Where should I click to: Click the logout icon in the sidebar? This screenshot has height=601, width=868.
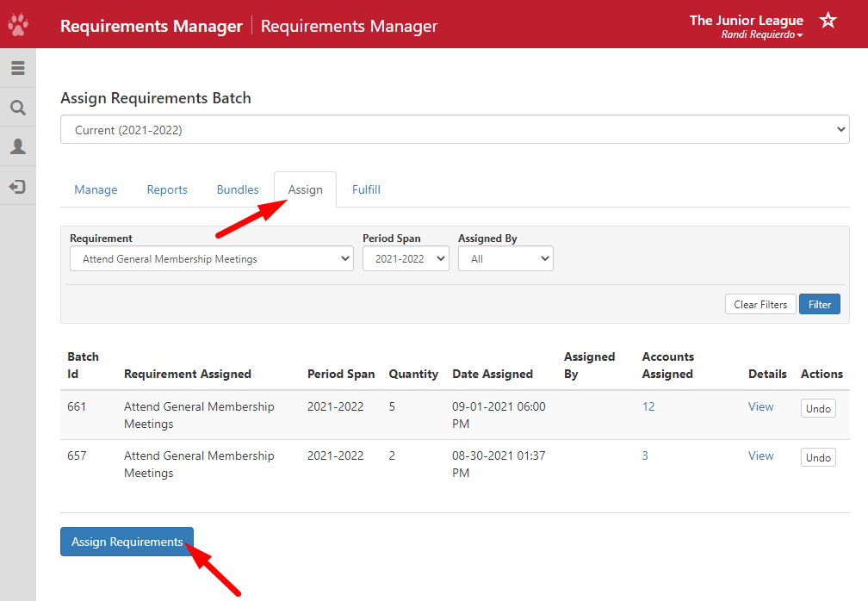(18, 187)
